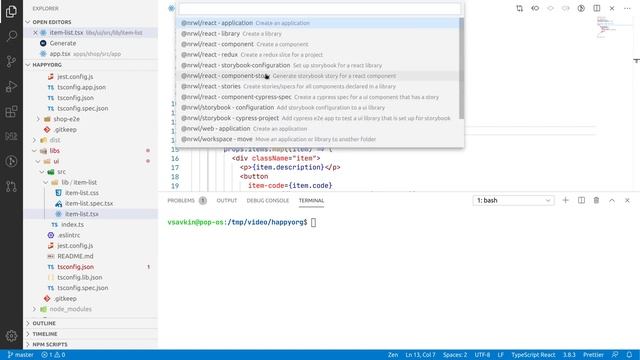This screenshot has height=360, width=640.
Task: Open item-list.spec.tsx file
Action: [x=89, y=203]
